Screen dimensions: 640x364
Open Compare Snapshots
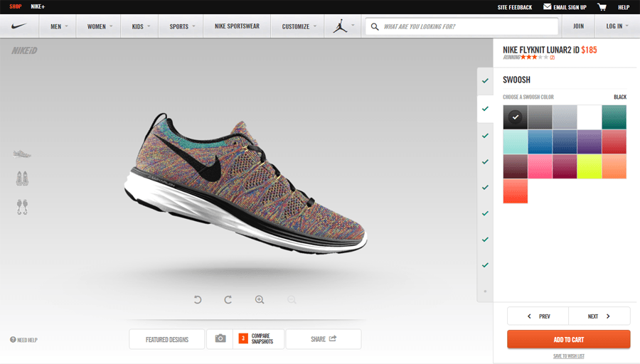258,338
